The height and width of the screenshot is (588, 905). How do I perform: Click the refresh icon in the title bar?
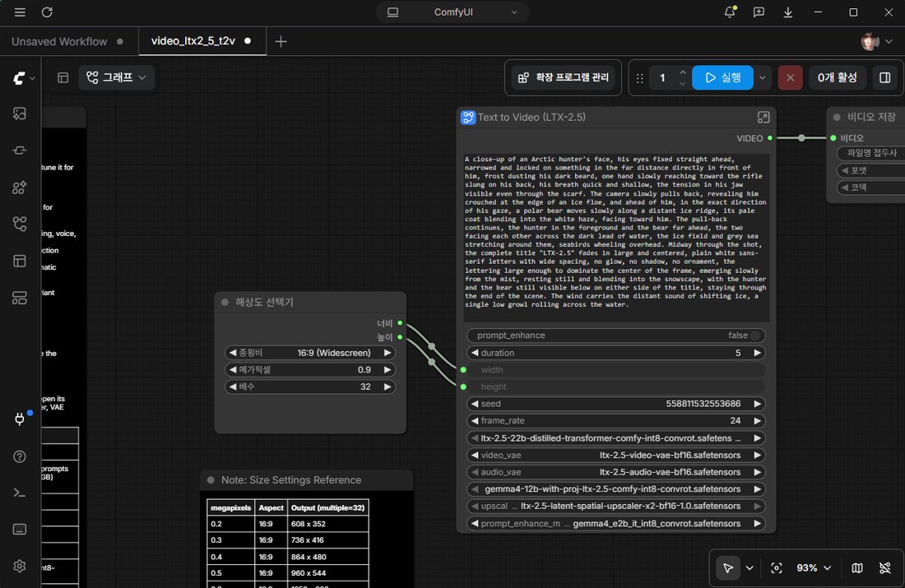pos(48,12)
